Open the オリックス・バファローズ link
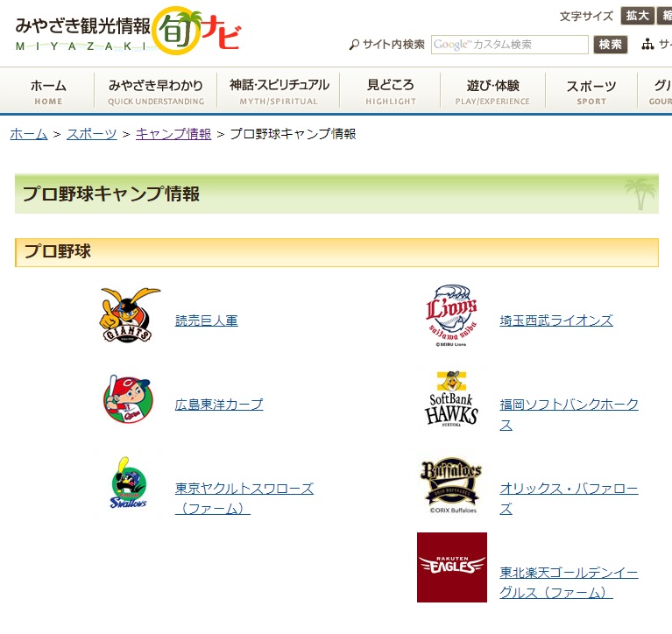The image size is (672, 634). (x=569, y=498)
